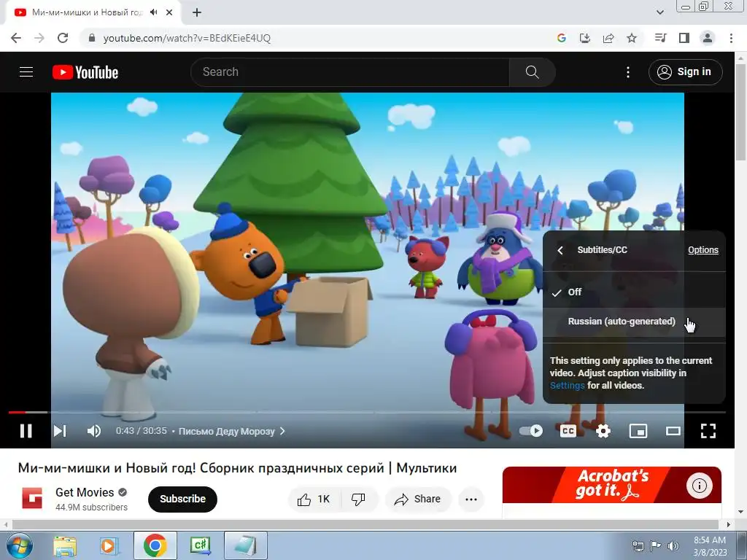Activate miniplayer mode
Image resolution: width=747 pixels, height=560 pixels.
click(x=638, y=431)
